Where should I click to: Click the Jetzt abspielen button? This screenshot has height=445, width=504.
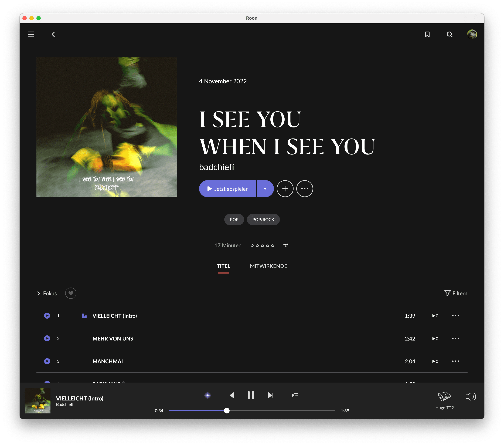coord(228,189)
